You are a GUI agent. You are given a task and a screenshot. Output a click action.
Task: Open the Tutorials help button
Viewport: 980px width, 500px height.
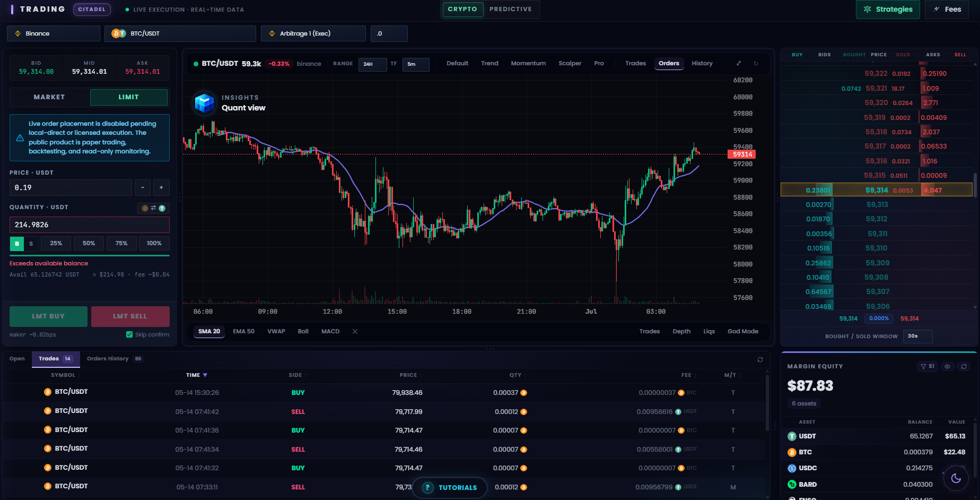pos(450,487)
